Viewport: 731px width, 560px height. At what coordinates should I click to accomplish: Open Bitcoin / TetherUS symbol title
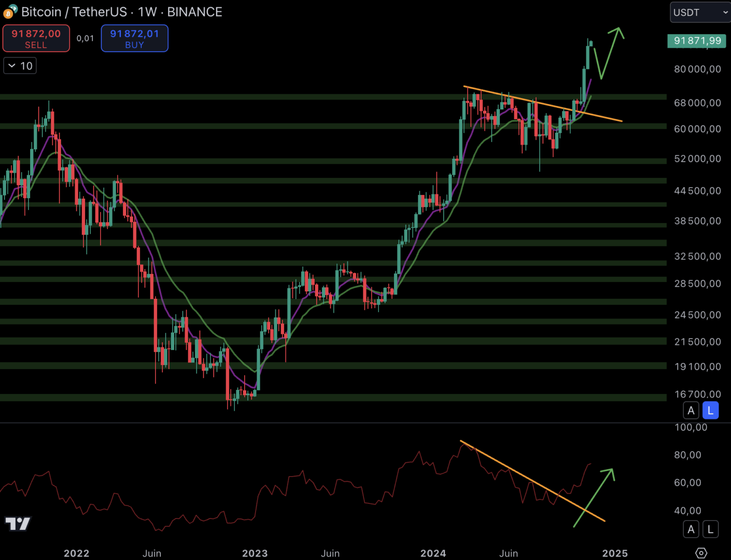[74, 12]
